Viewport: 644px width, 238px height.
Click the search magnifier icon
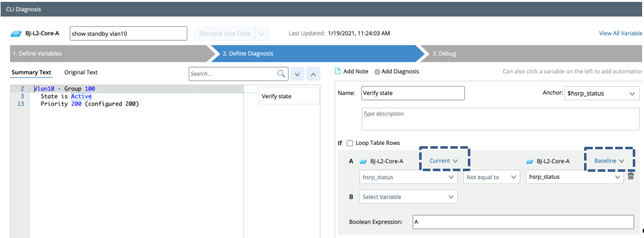(281, 74)
